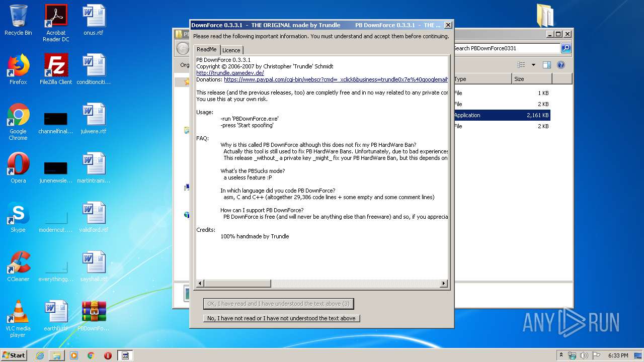
Task: Open Explorer help question mark icon
Action: (x=561, y=65)
